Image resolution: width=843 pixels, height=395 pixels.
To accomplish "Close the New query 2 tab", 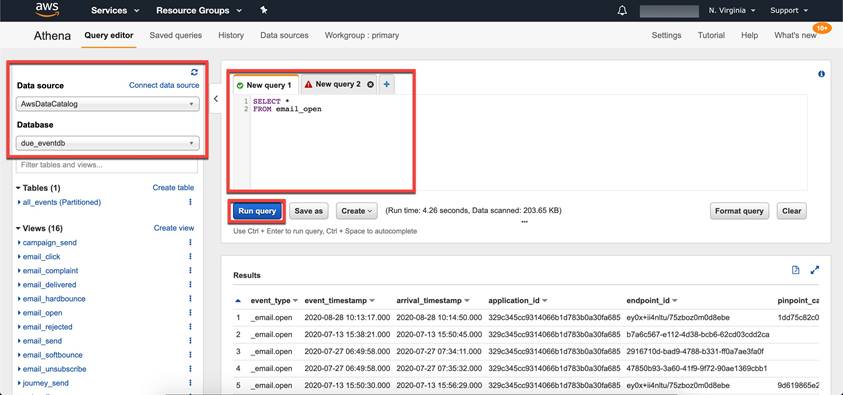I will [370, 84].
